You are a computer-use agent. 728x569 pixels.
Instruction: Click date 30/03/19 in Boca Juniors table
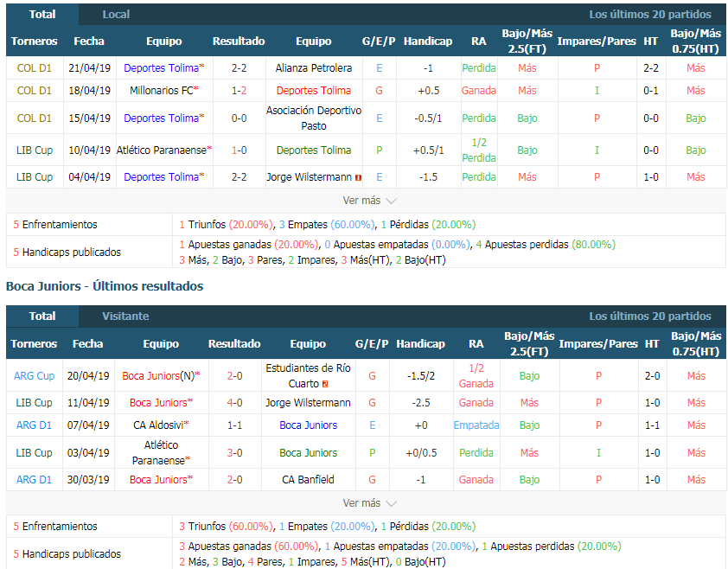click(x=88, y=479)
